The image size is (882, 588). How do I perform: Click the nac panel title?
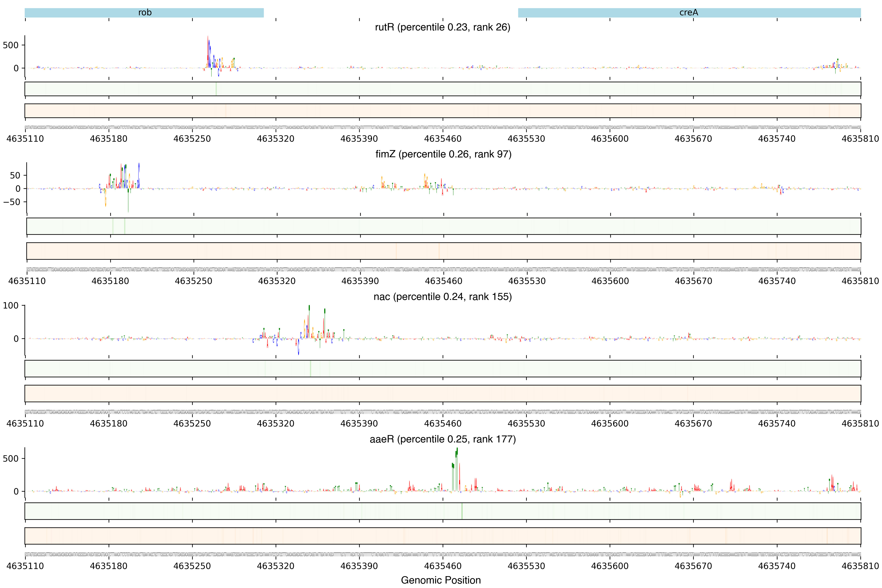442,297
